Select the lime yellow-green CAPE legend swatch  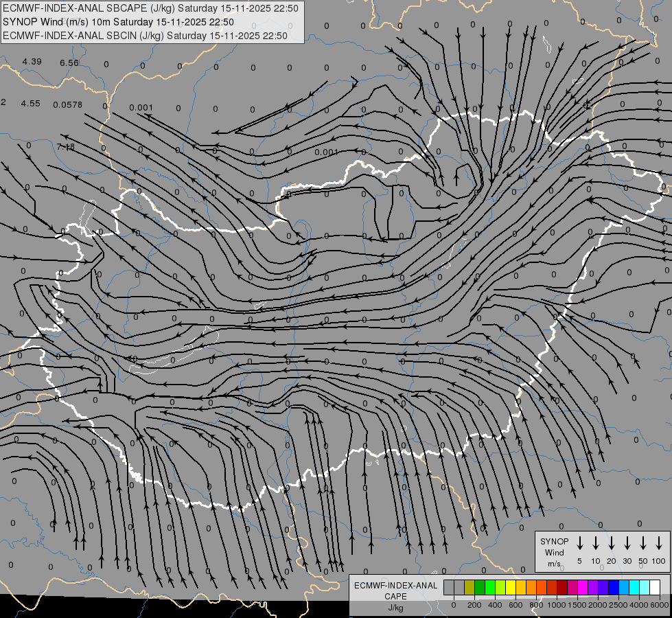click(x=500, y=587)
